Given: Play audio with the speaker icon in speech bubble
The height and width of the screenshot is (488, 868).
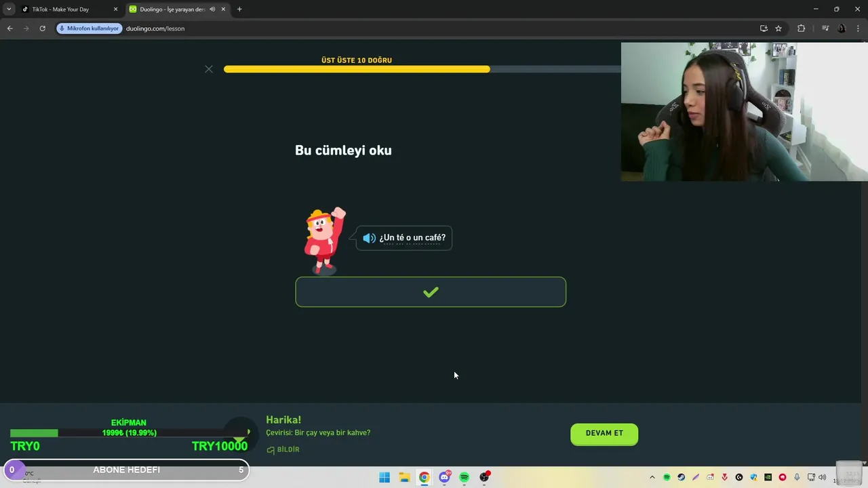Looking at the screenshot, I should tap(369, 238).
